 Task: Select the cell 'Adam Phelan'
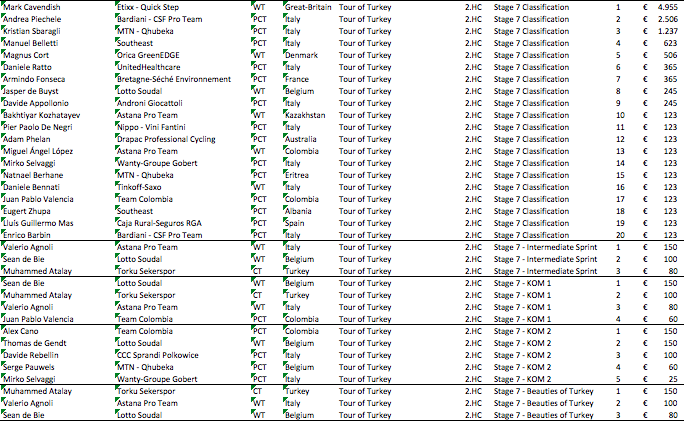[27, 139]
